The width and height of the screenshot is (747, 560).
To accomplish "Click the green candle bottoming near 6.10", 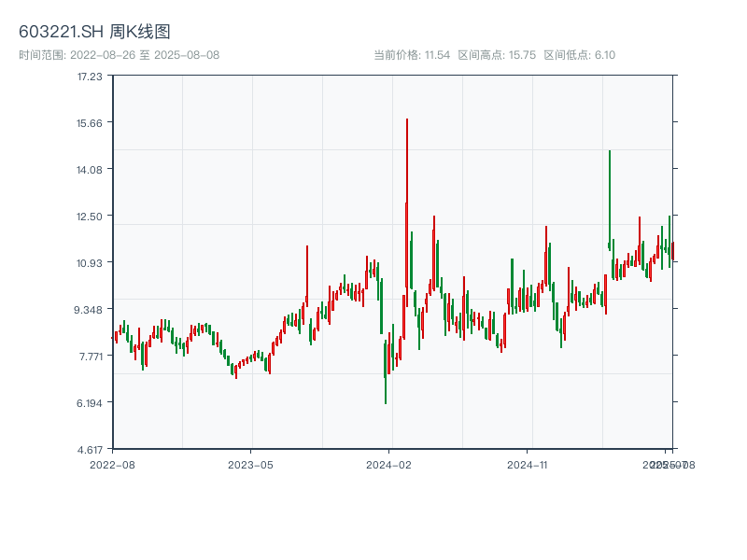I will pos(386,373).
